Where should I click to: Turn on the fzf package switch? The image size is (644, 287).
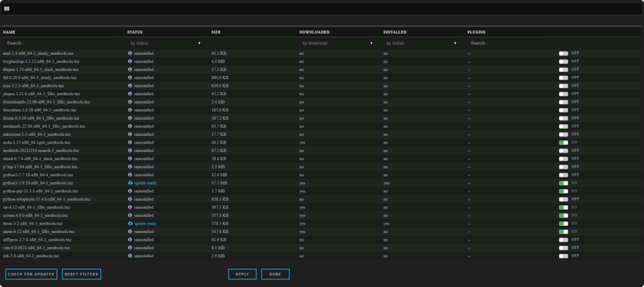(x=563, y=78)
